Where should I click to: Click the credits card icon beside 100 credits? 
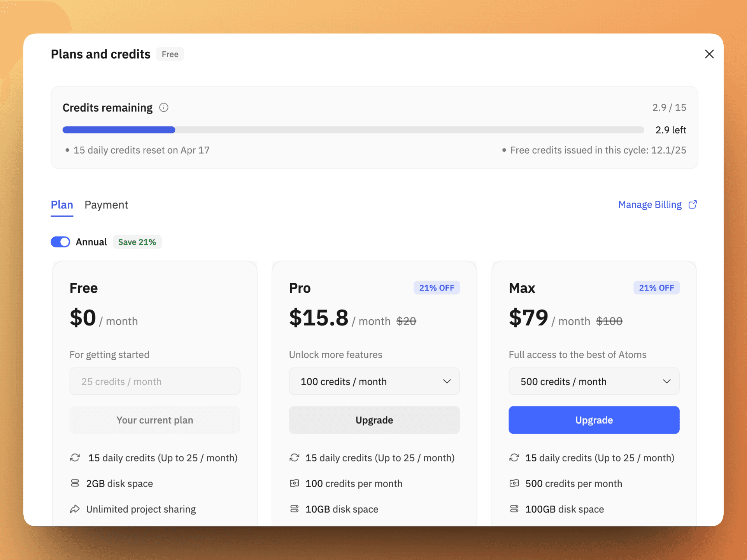(294, 483)
